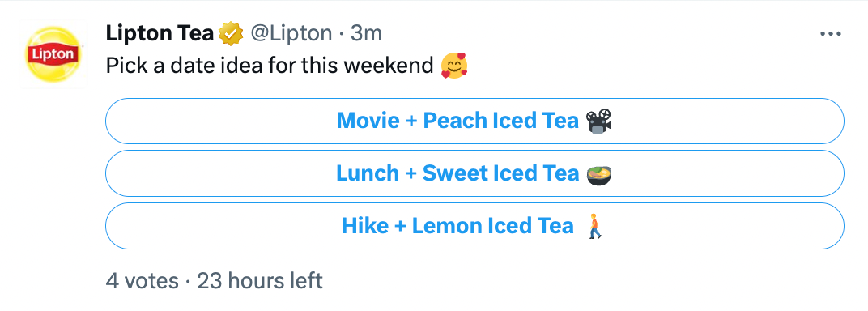This screenshot has width=868, height=311.
Task: Open the tweet's three-dot more menu
Action: point(831,34)
